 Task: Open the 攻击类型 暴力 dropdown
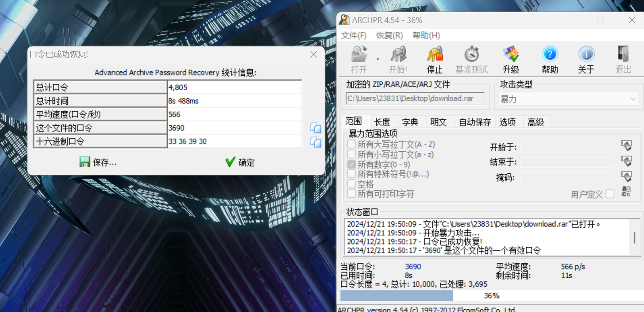pyautogui.click(x=568, y=99)
